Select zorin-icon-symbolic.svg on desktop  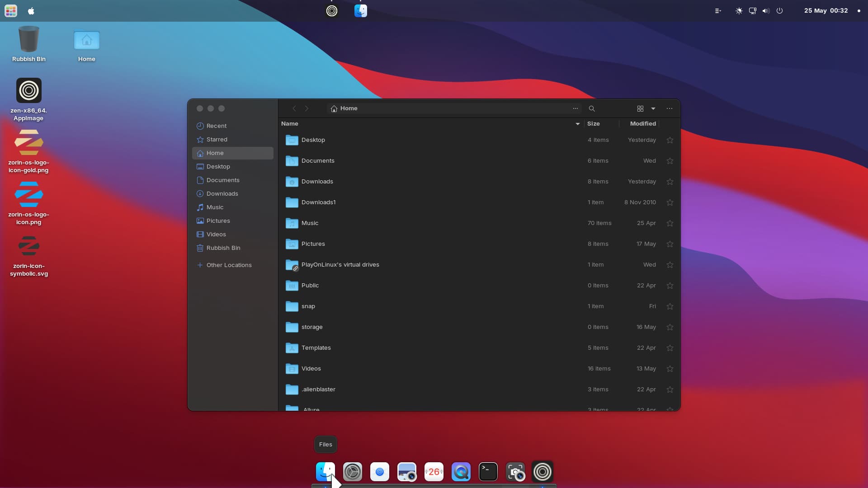coord(29,256)
